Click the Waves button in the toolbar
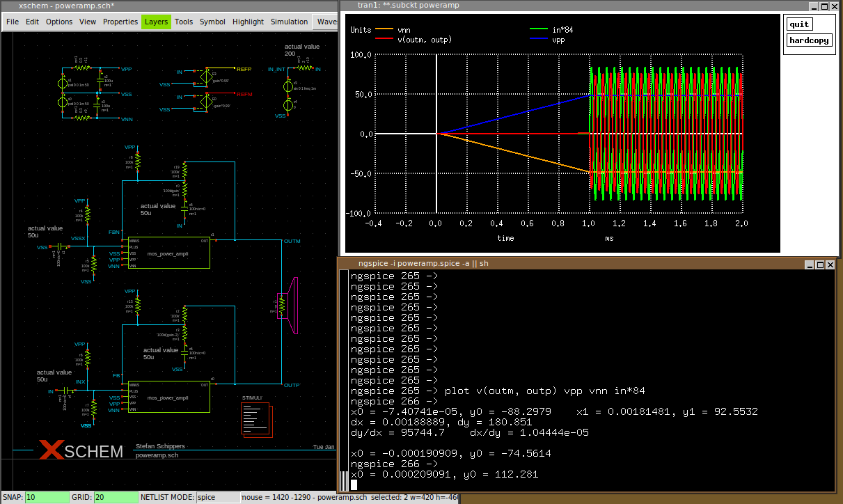This screenshot has height=504, width=843. [x=326, y=22]
